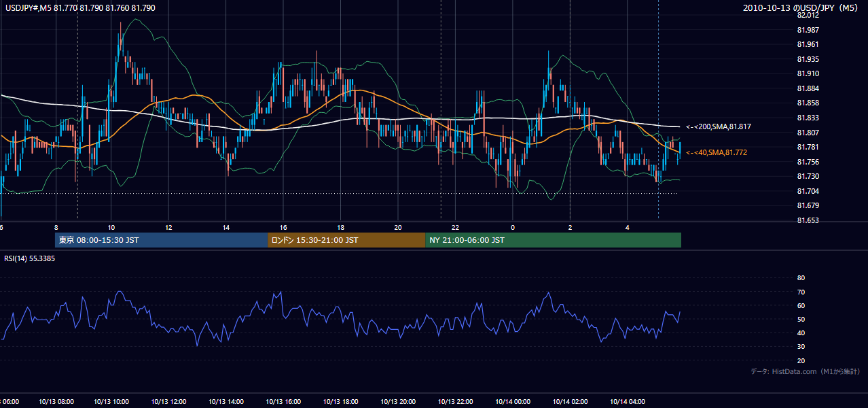Select the ロンドン 15:30-21:00 JST session bar
Screen dimensions: 868x408
click(346, 240)
